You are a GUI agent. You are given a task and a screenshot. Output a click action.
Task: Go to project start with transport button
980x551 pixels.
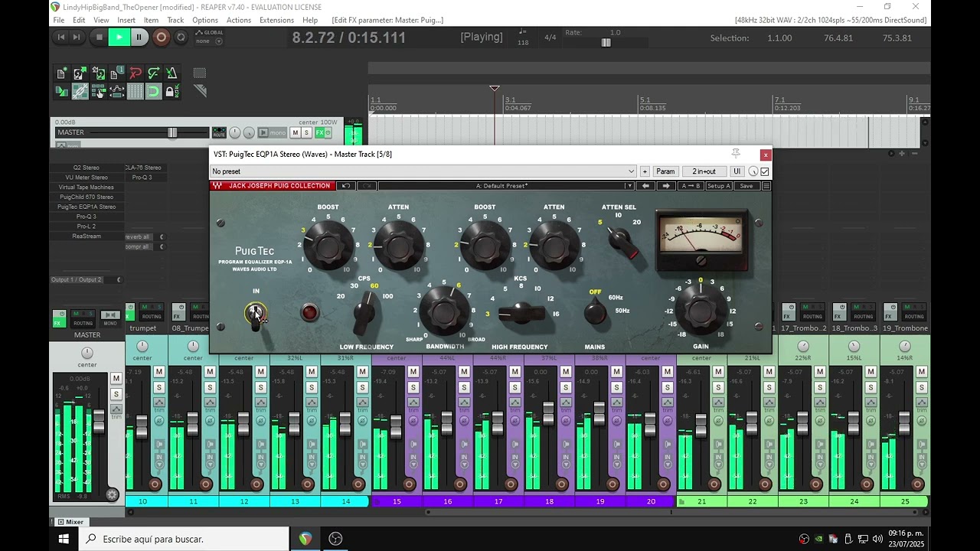click(x=61, y=37)
